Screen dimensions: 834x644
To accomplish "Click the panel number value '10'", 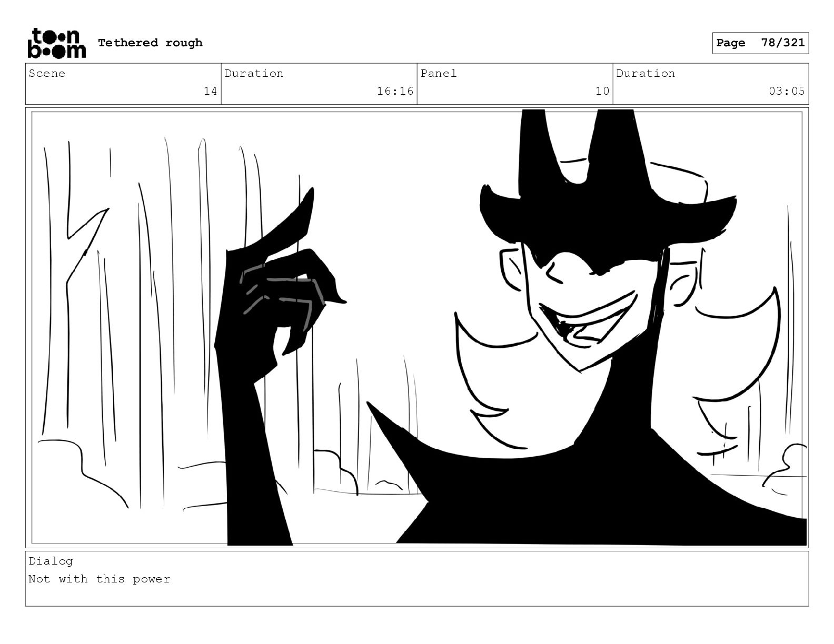I will [x=602, y=91].
